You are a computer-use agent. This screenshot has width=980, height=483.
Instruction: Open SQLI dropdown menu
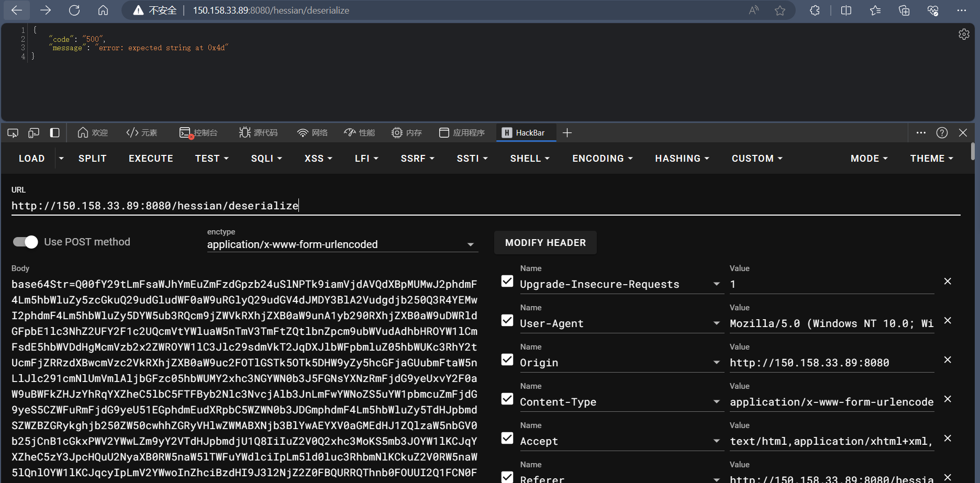point(266,158)
